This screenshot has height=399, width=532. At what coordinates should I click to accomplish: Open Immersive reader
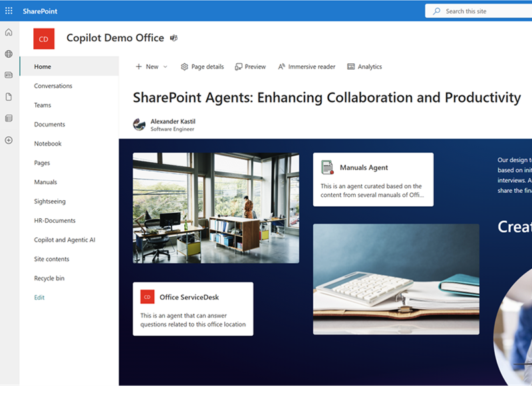306,66
